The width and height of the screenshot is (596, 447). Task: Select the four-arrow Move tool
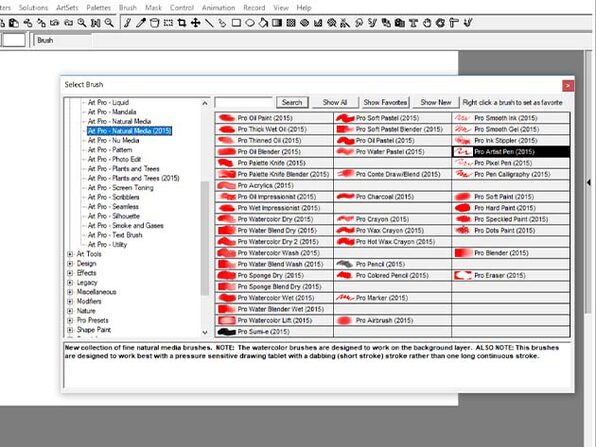(195, 23)
